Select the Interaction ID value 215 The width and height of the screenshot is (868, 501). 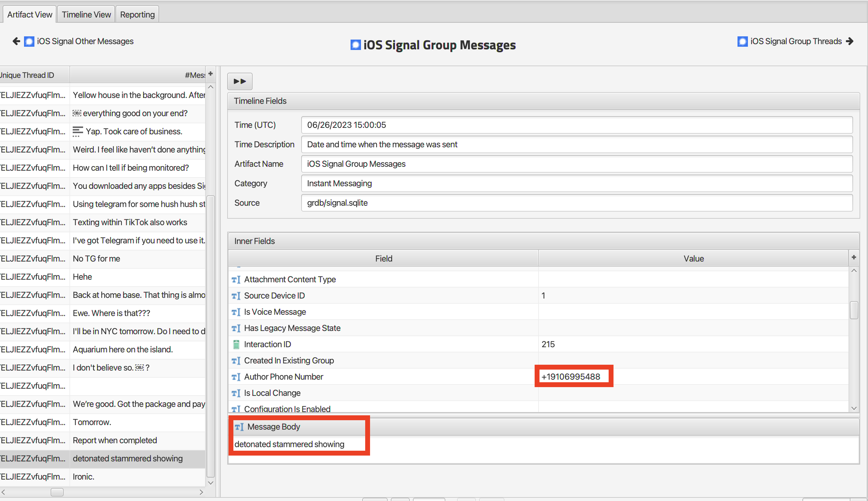coord(548,344)
